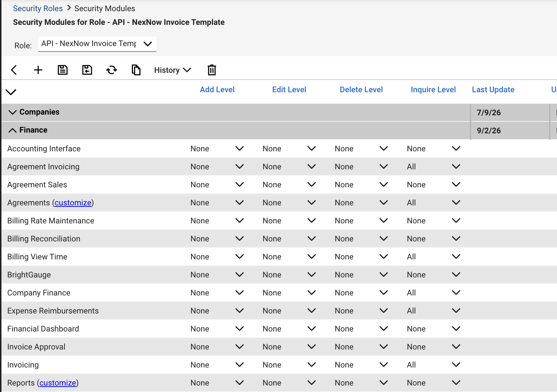Open Invoicing Inquire Level dropdown

coord(433,365)
